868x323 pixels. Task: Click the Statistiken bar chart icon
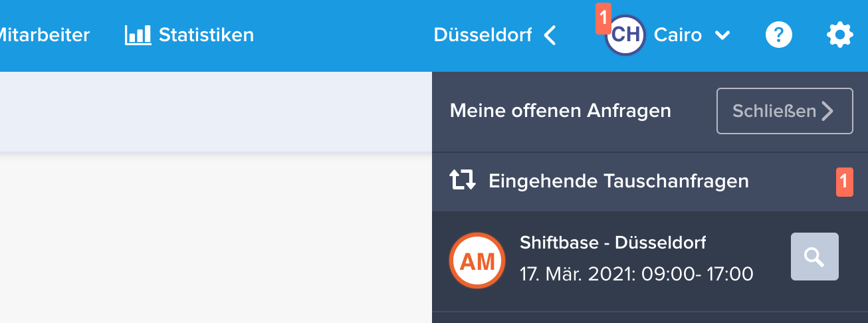pyautogui.click(x=138, y=35)
